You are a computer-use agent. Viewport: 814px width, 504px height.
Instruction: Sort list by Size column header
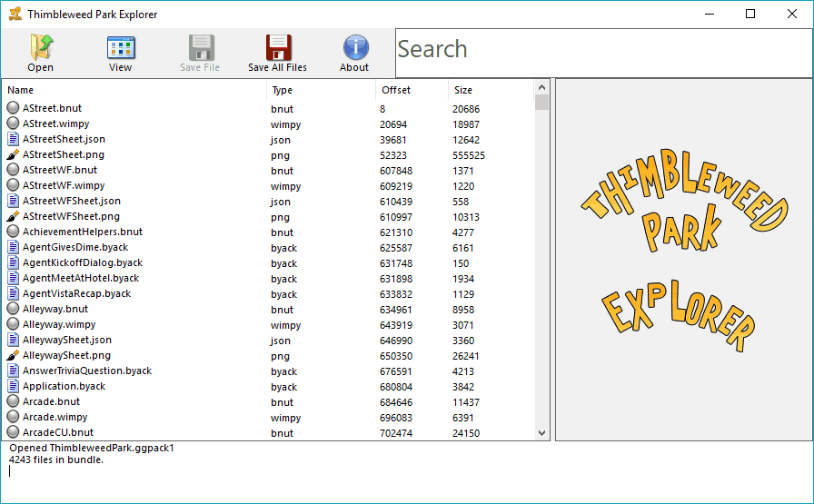coord(491,90)
